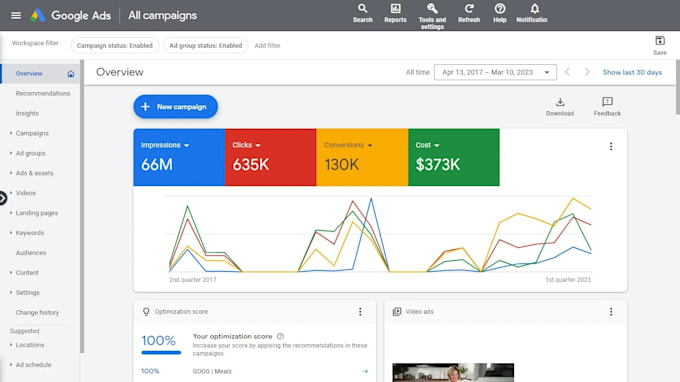
Task: Click the Video ads card icon
Action: point(397,312)
